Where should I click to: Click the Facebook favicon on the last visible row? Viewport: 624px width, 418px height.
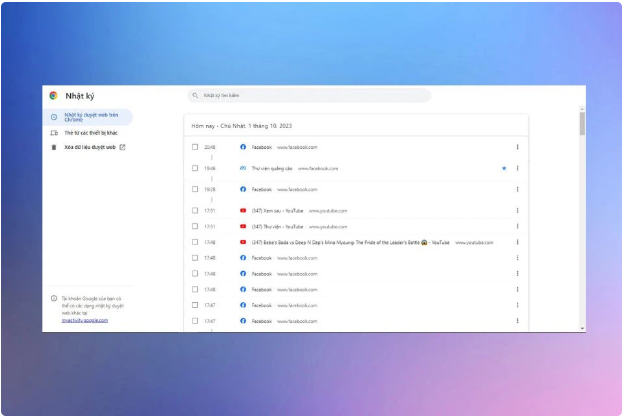coord(243,321)
